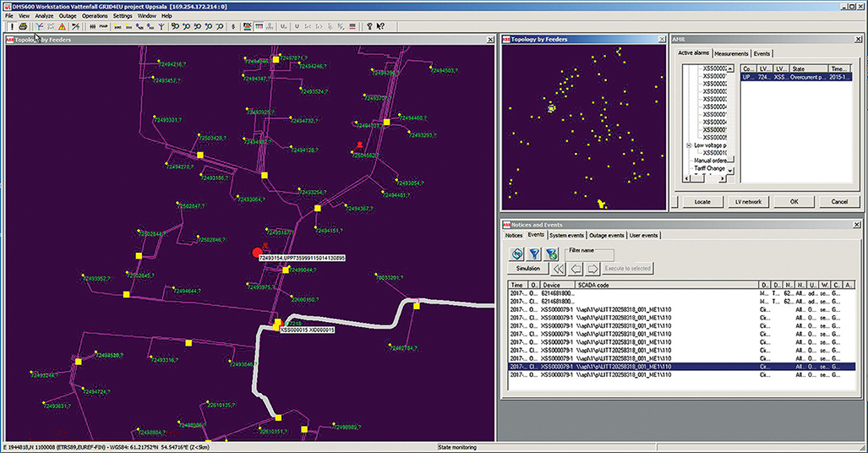868x453 pixels.
Task: Open the Analyze menu
Action: (44, 16)
